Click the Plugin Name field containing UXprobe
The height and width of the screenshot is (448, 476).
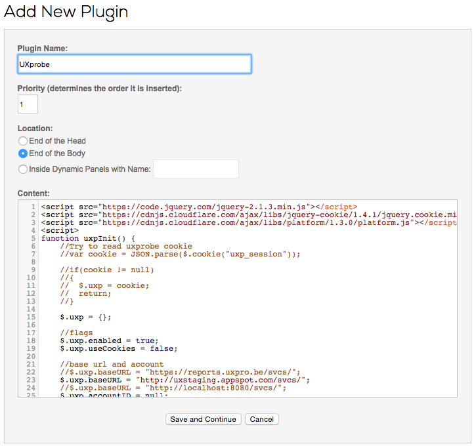coord(135,64)
